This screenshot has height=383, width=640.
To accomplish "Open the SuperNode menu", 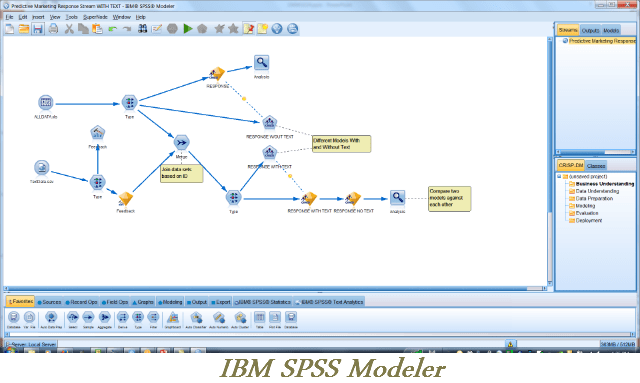I will tap(95, 17).
